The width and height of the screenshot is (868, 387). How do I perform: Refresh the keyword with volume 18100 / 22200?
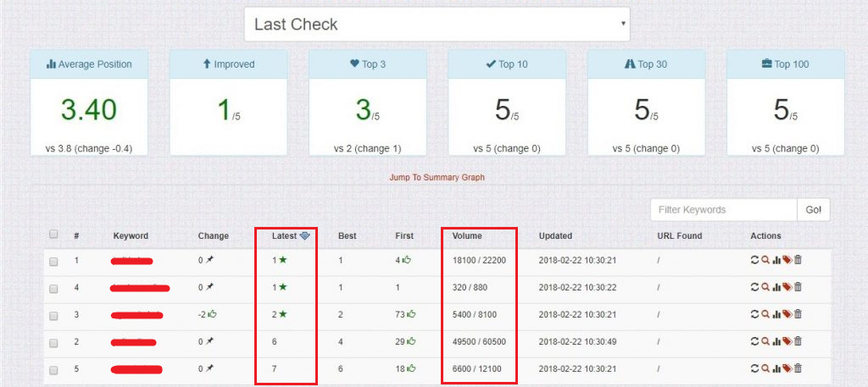(754, 260)
